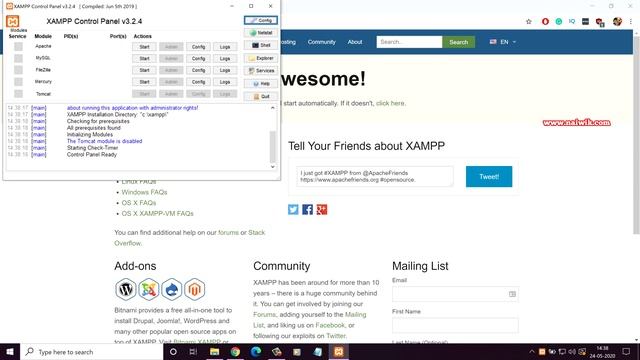Screen dimensions: 640x360
Task: Click the WordPress add-on icon
Action: (126, 289)
